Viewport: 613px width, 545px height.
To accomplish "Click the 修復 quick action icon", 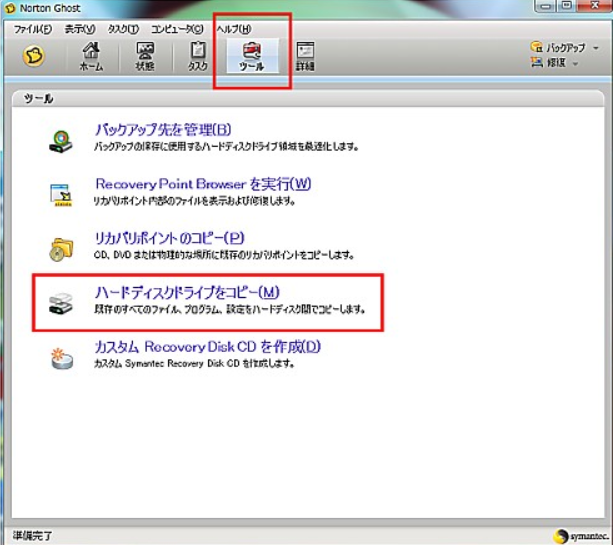I will pos(537,62).
